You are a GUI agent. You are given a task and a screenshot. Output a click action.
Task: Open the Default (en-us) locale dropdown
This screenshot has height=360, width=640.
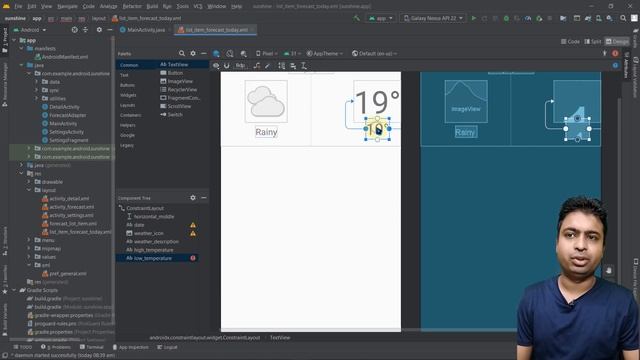(x=375, y=53)
